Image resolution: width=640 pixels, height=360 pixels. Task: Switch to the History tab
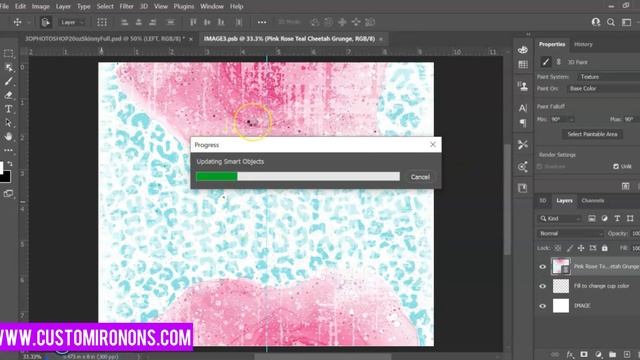583,44
